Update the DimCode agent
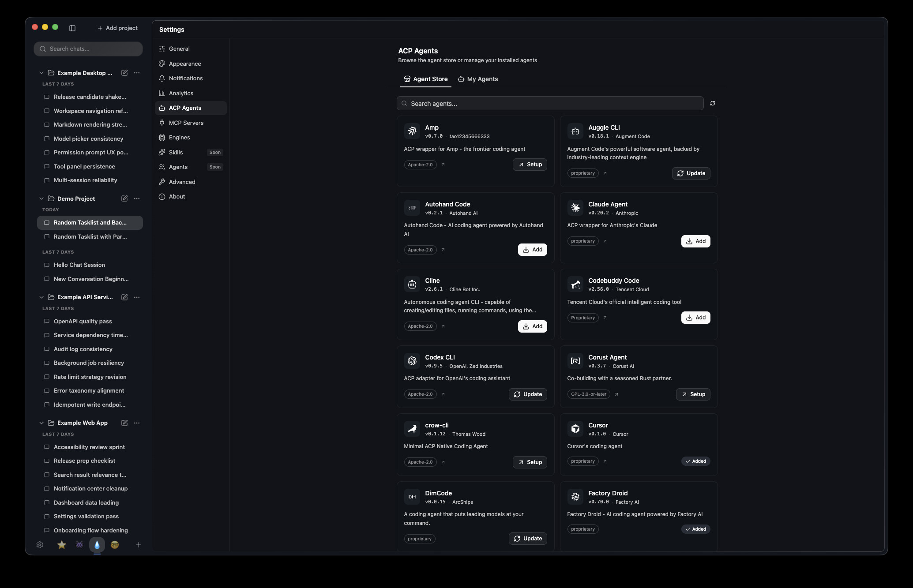913x588 pixels. point(528,539)
